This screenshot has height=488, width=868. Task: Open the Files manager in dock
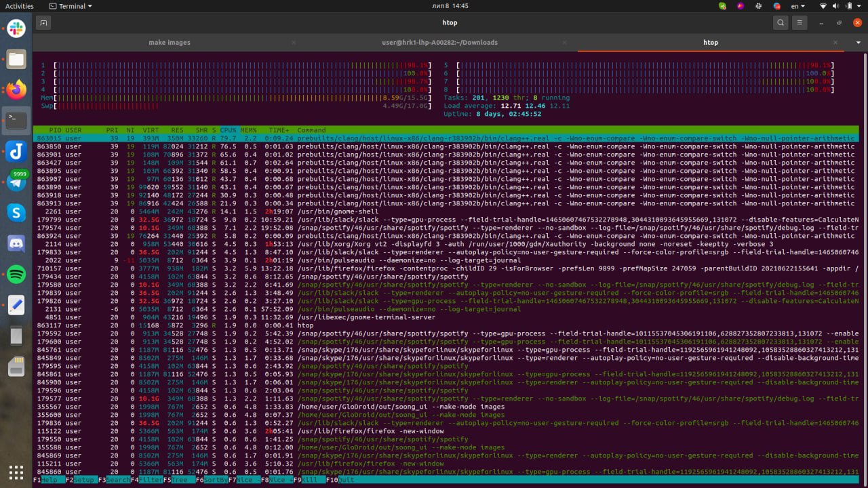click(16, 59)
